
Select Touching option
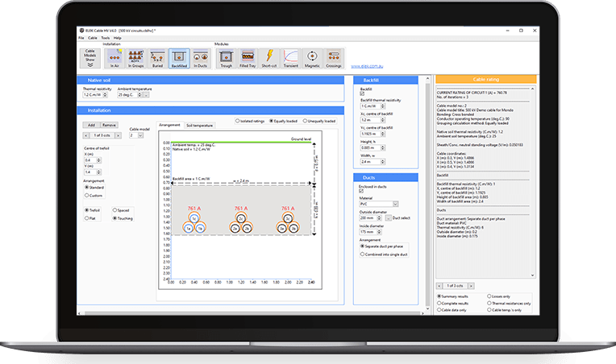(123, 218)
